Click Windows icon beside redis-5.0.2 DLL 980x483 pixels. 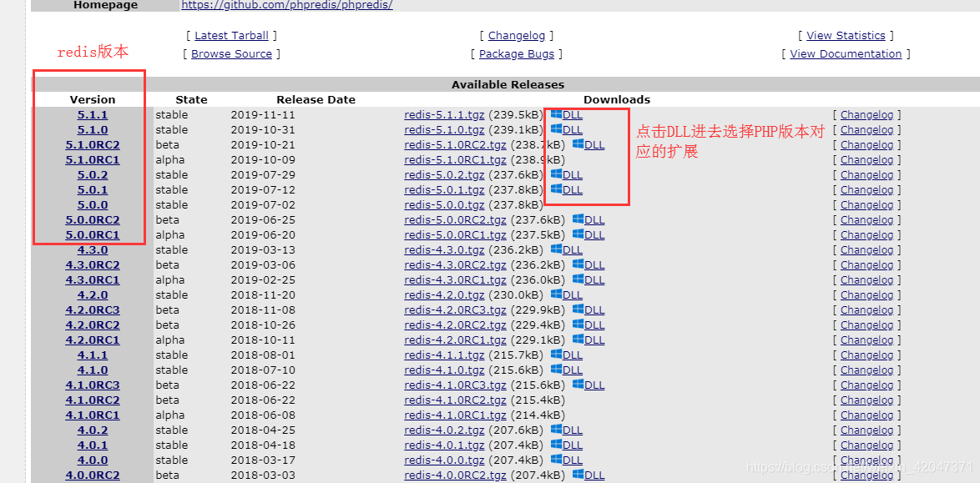coord(556,174)
